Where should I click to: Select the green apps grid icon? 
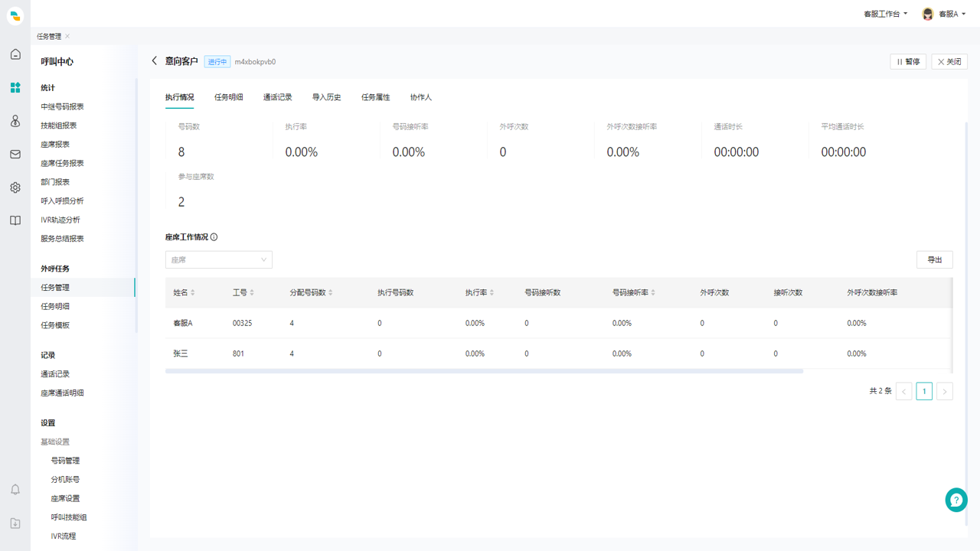tap(15, 87)
